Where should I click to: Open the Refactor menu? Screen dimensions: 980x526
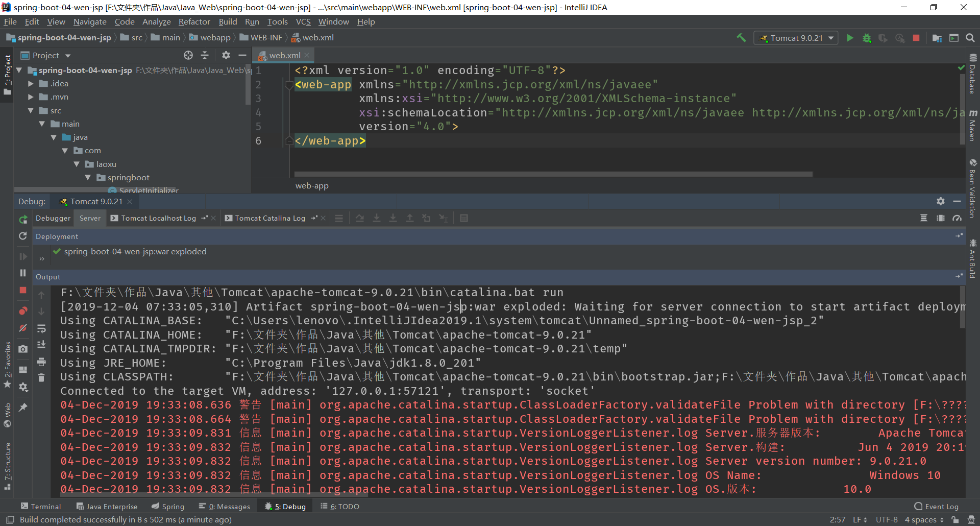click(194, 22)
